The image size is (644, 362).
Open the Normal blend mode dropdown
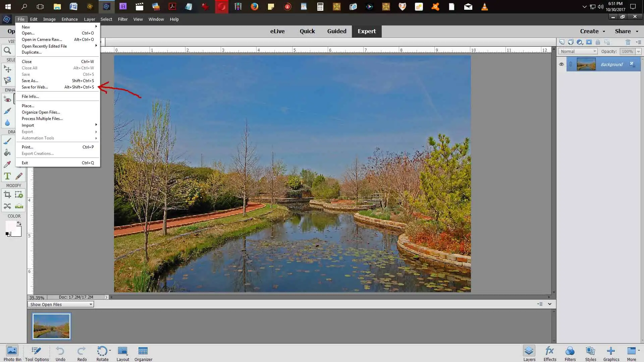578,51
